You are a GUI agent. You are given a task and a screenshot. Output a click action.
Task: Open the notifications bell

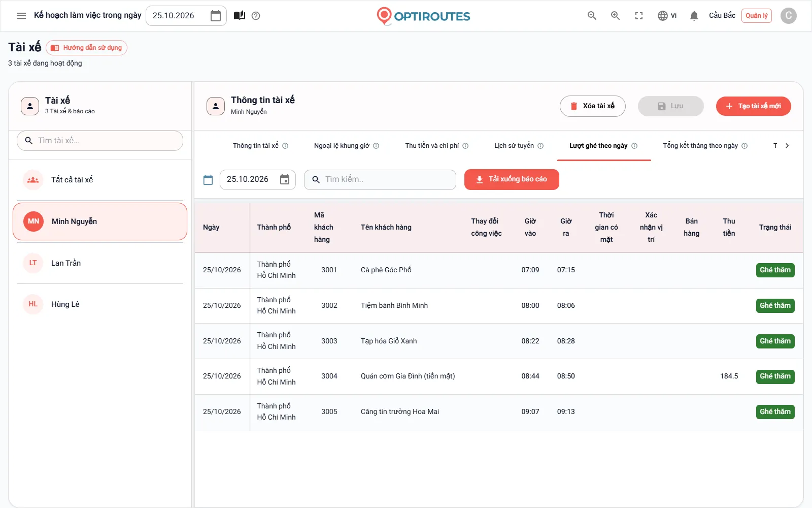coord(694,16)
